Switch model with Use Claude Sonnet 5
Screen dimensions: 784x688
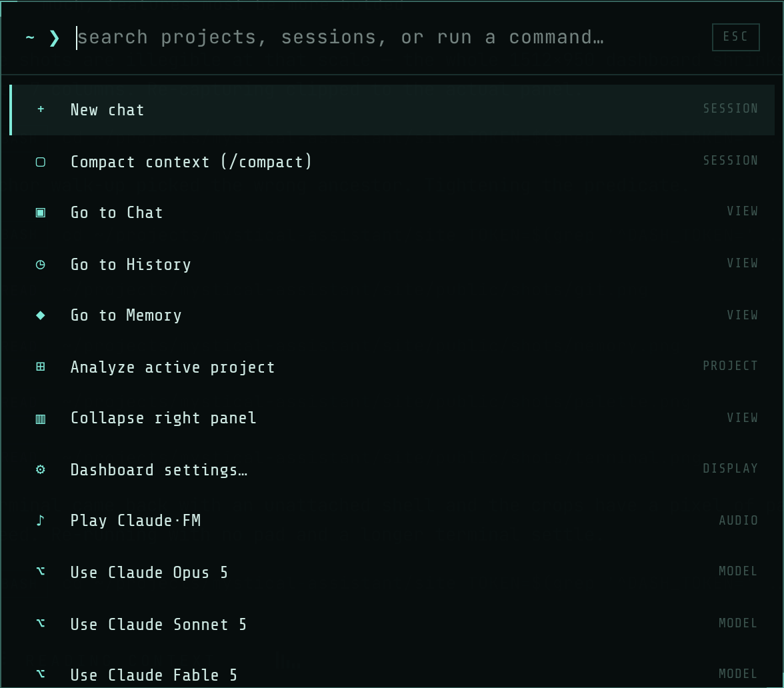click(392, 624)
